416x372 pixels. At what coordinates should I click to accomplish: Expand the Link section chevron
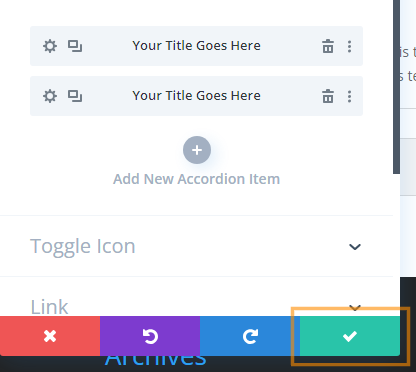click(x=355, y=307)
